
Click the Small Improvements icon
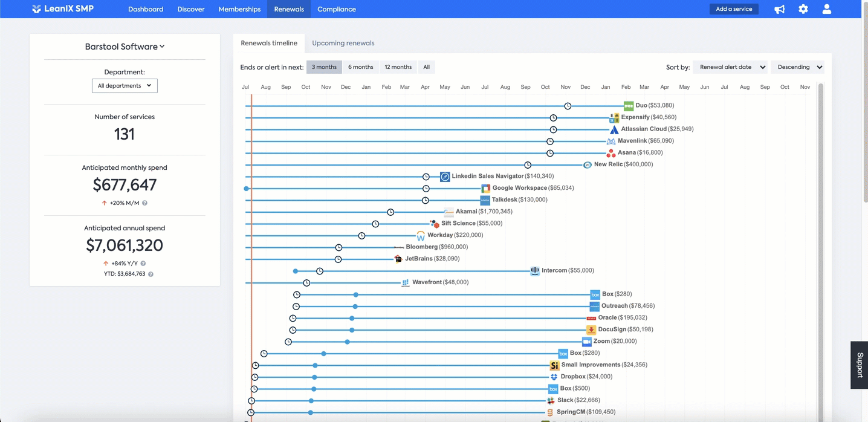[x=554, y=365]
